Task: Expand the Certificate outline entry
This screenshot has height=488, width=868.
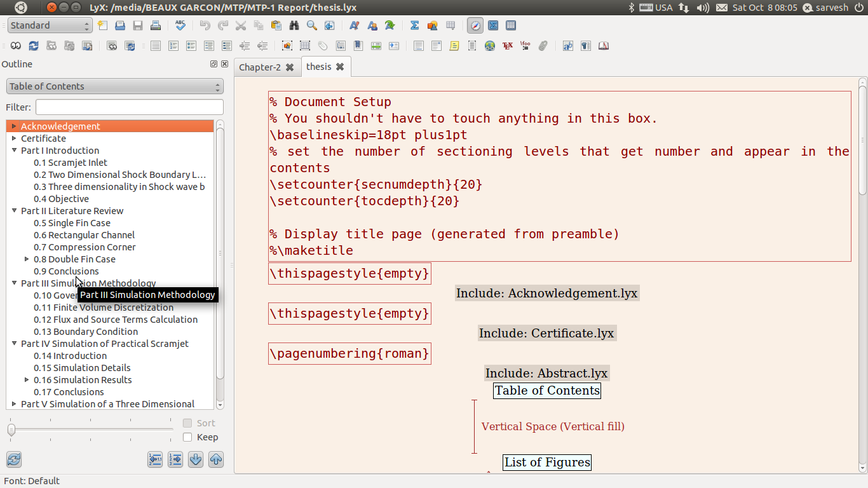Action: coord(14,138)
